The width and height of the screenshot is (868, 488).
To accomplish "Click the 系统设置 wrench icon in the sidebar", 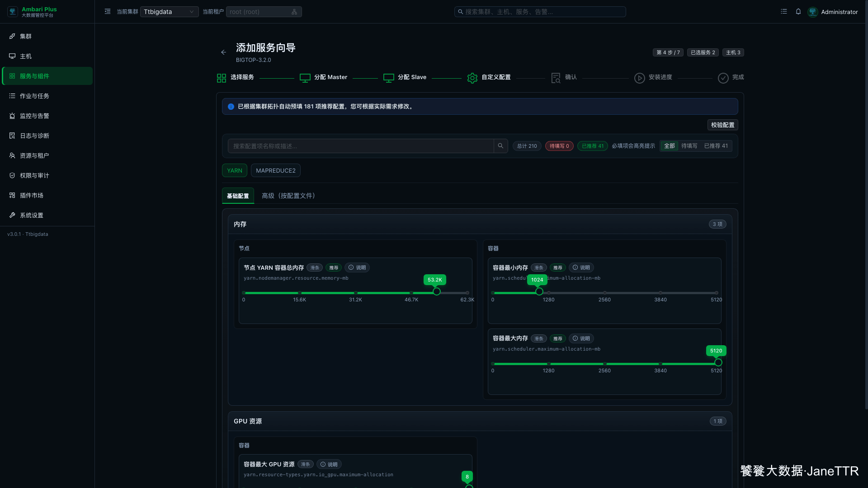I will pos(12,215).
